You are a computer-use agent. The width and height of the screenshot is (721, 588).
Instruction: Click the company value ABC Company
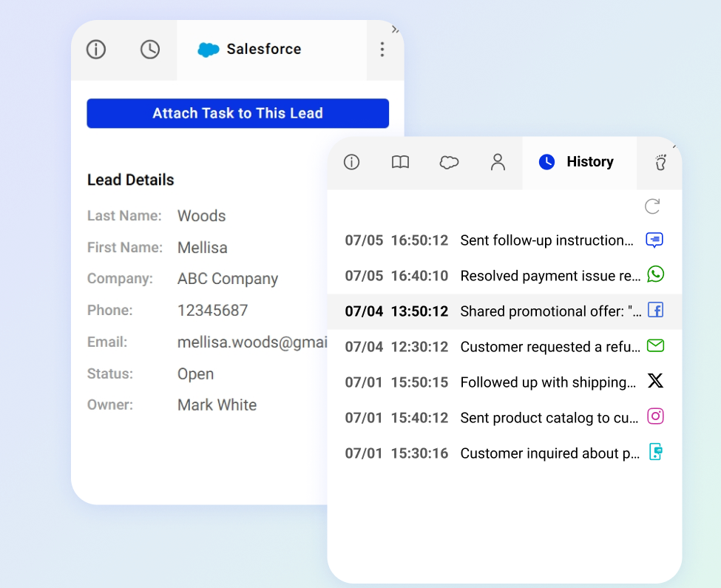tap(228, 279)
